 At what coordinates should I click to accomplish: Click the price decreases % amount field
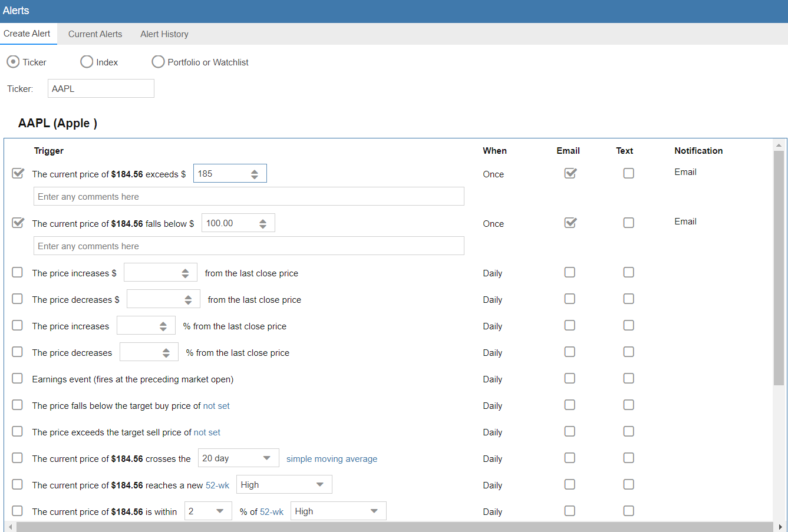[149, 352]
